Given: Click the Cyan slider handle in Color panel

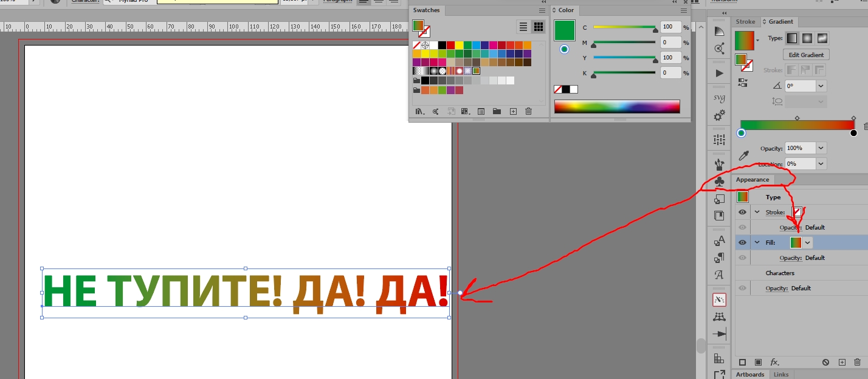Looking at the screenshot, I should 655,29.
